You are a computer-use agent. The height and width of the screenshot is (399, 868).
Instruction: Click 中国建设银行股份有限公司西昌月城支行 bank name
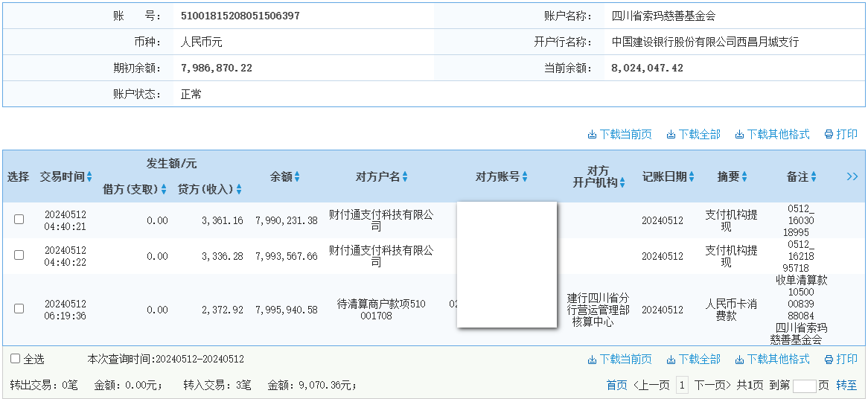705,42
